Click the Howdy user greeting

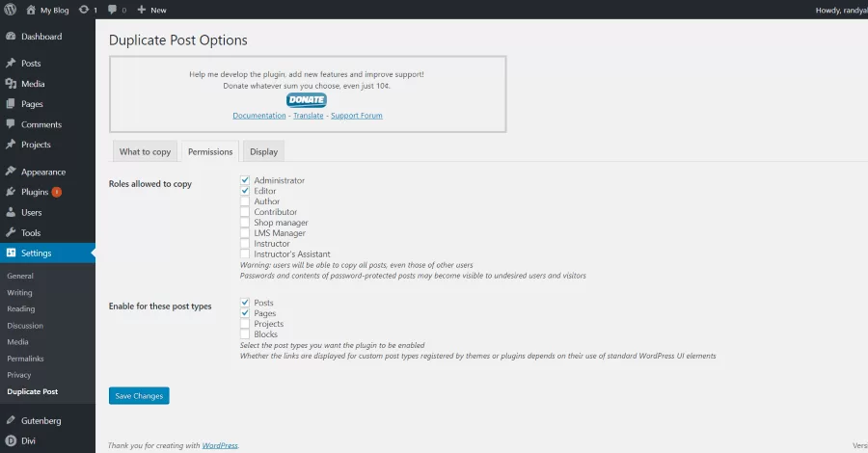pos(841,10)
